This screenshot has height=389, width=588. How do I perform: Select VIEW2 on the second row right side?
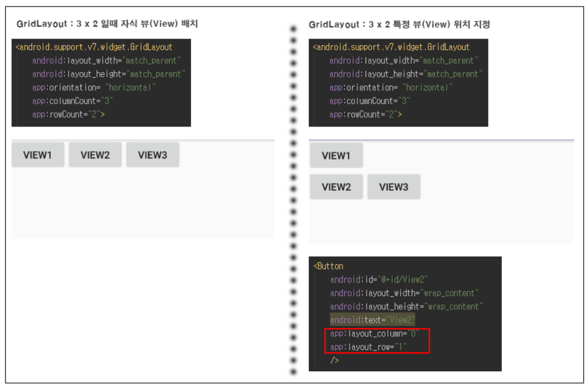pyautogui.click(x=337, y=186)
